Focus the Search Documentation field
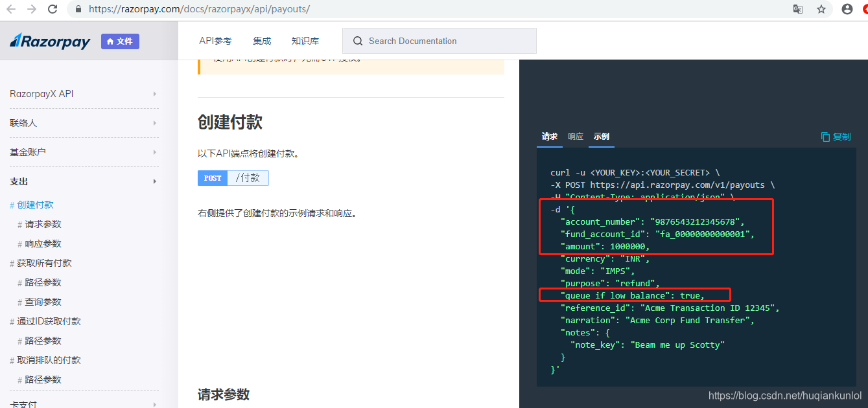868x408 pixels. point(439,41)
